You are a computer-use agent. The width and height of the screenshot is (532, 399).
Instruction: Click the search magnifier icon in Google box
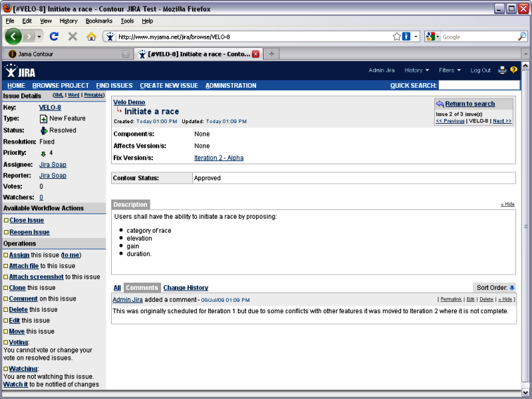(x=522, y=37)
